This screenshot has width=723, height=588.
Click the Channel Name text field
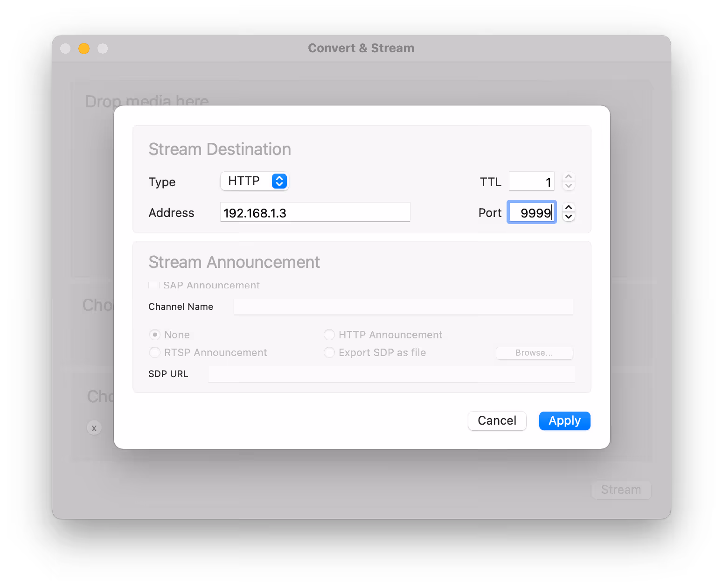pyautogui.click(x=403, y=307)
